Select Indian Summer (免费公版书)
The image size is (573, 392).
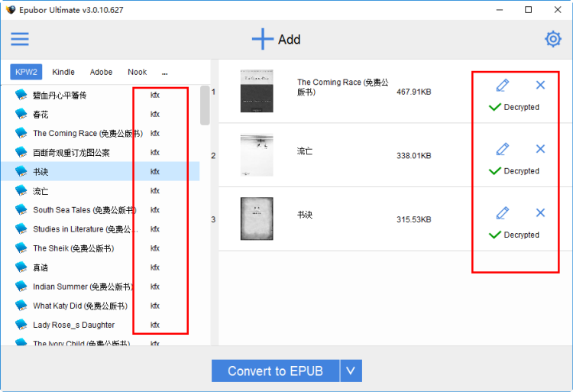click(83, 287)
